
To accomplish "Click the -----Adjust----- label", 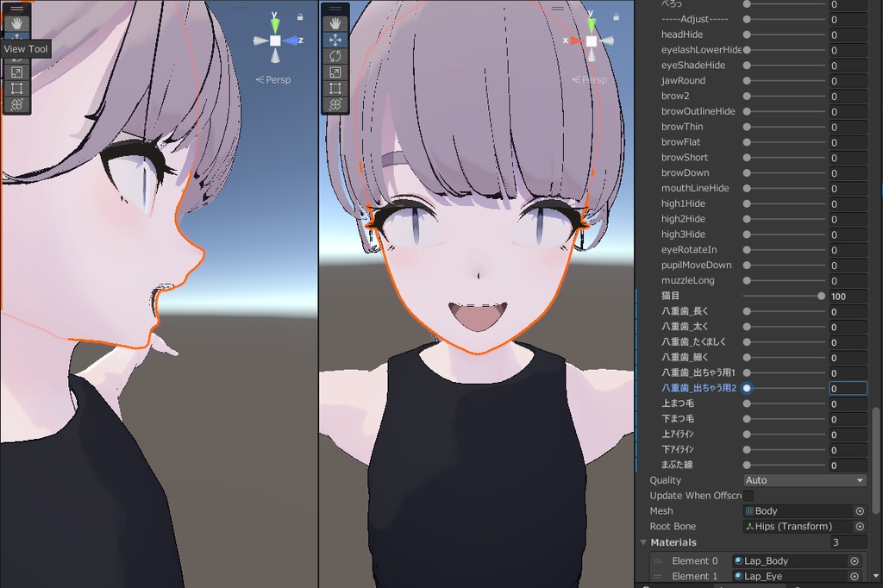I will point(694,19).
